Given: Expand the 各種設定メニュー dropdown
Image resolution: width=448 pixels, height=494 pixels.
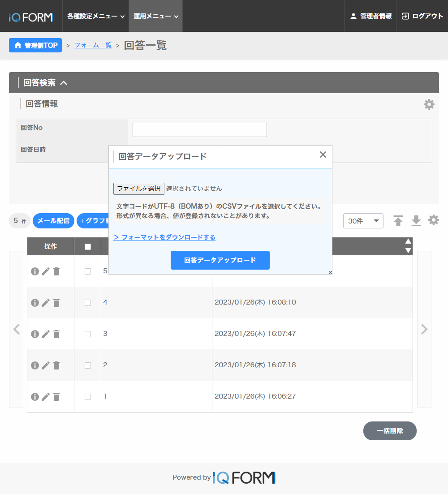Looking at the screenshot, I should coord(95,16).
